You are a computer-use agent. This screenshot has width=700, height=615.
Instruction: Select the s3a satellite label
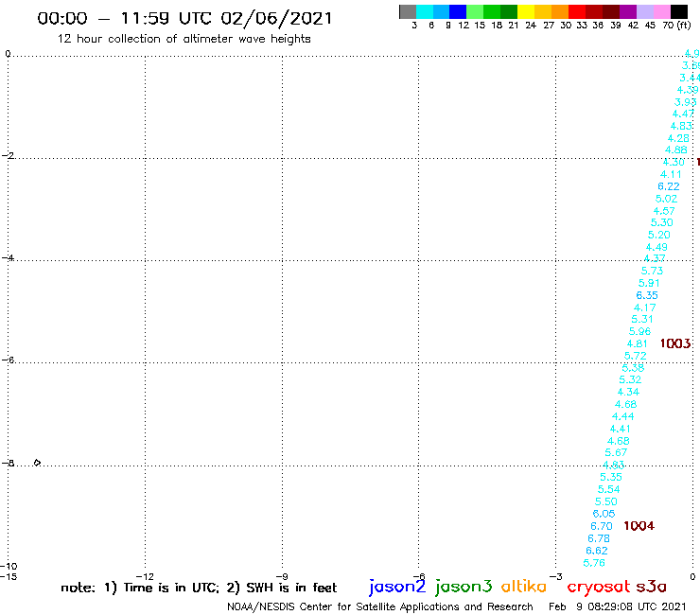point(652,588)
